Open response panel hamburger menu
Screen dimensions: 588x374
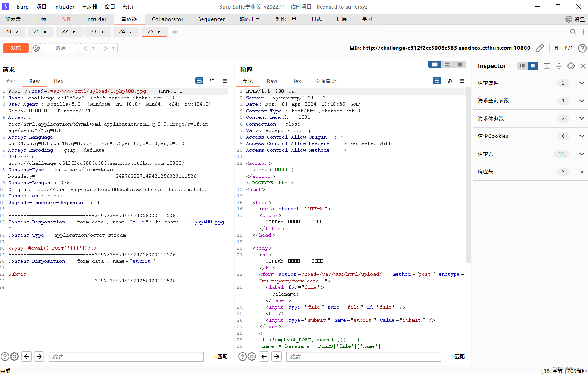coord(462,80)
